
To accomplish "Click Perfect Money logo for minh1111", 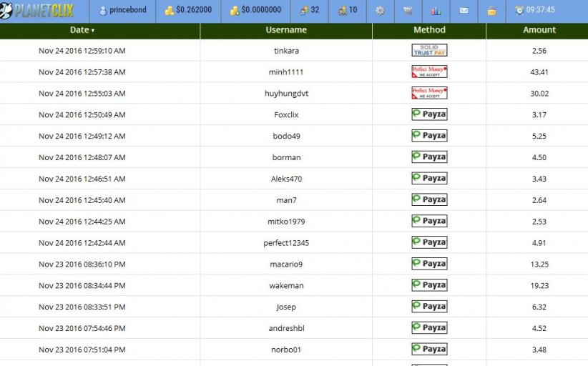I will pyautogui.click(x=429, y=71).
